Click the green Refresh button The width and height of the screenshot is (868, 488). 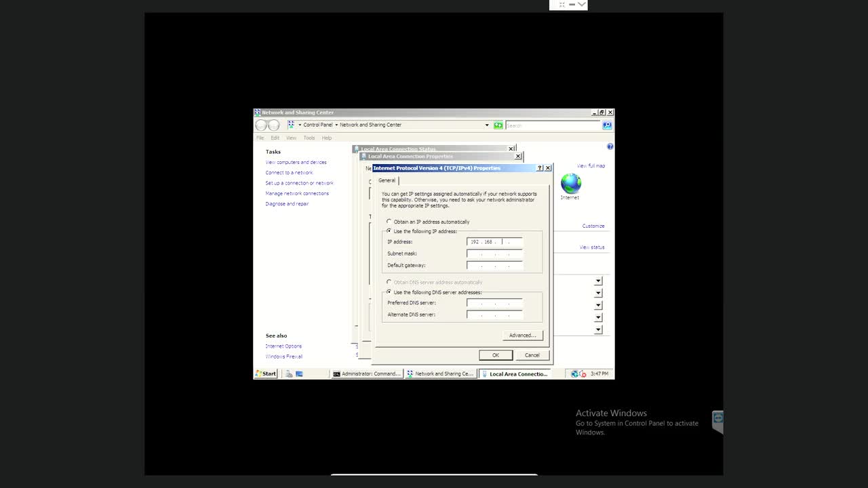(498, 125)
